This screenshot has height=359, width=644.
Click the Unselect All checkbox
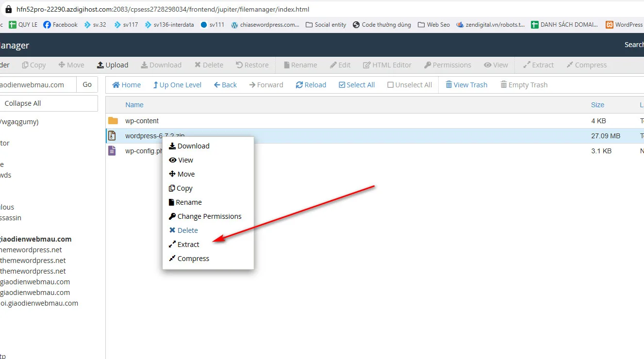[391, 85]
